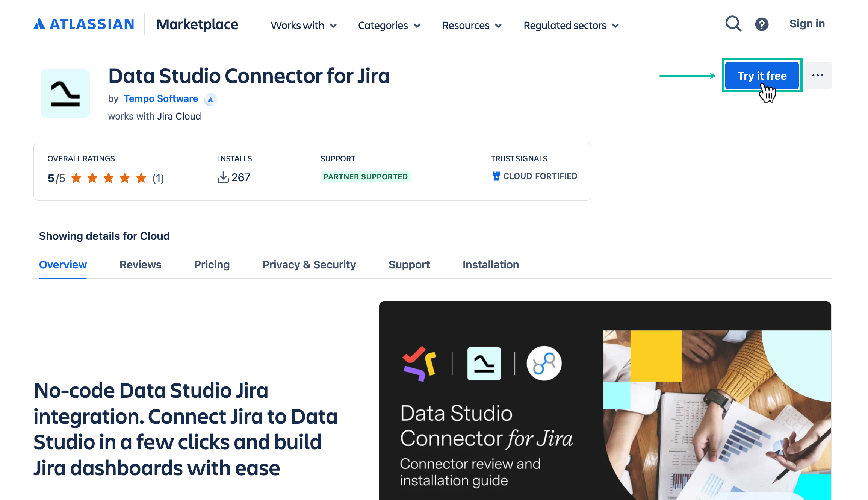Select the Overview tab
The height and width of the screenshot is (500, 868).
(63, 265)
